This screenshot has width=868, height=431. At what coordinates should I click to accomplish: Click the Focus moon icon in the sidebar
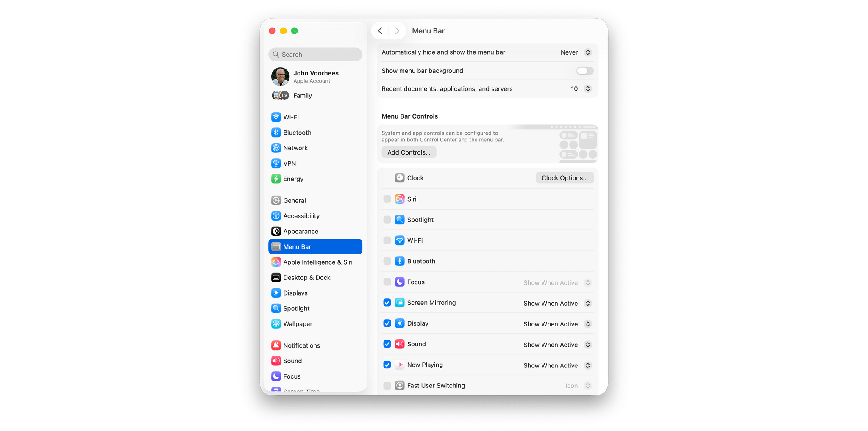pos(276,376)
